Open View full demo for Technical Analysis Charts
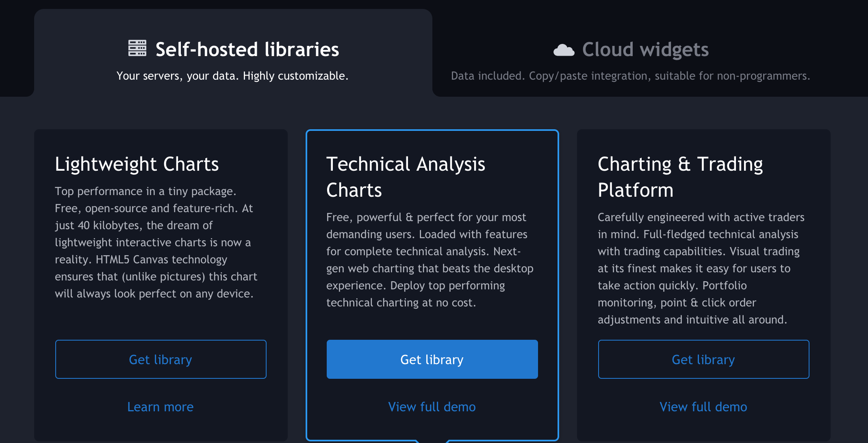 (x=432, y=407)
